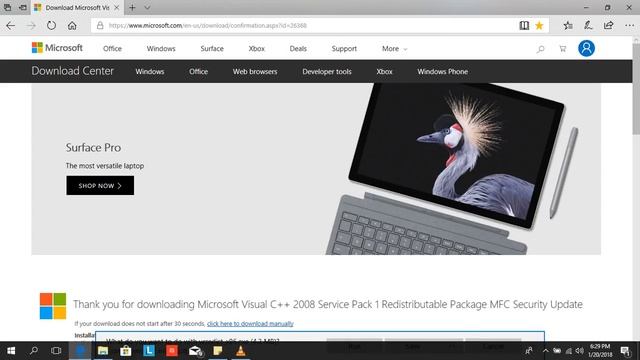The width and height of the screenshot is (640, 360).
Task: Open the Deals navigation item
Action: pos(298,49)
